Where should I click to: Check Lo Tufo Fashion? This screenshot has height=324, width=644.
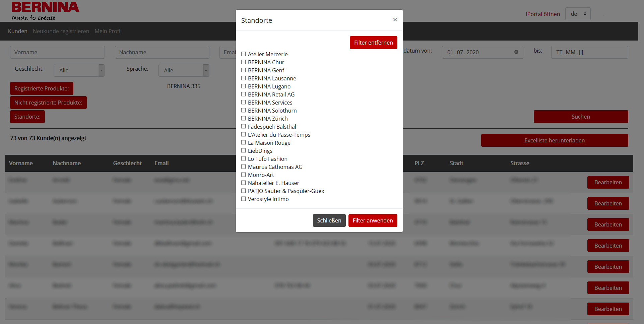[244, 158]
